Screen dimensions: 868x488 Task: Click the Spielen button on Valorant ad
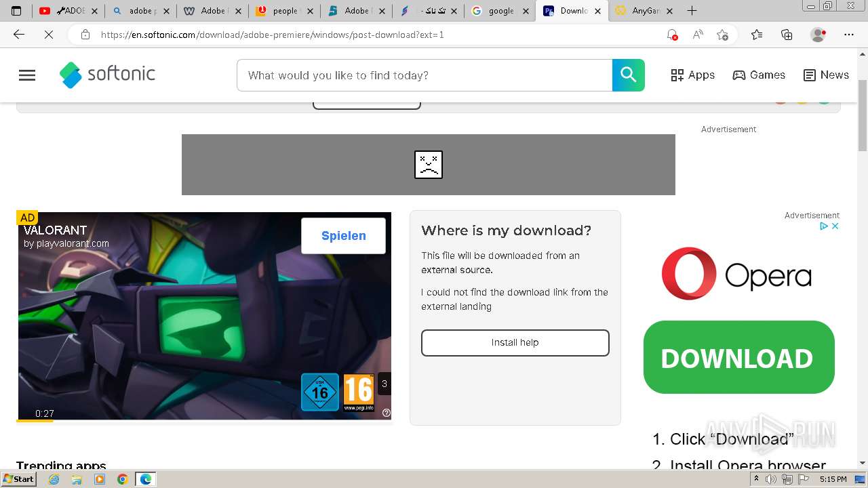344,236
